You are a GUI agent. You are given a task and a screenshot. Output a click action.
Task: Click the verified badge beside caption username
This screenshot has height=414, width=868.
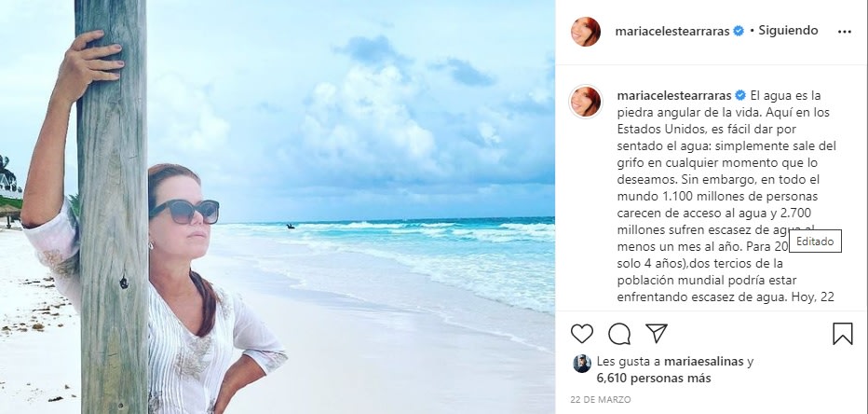coord(740,96)
